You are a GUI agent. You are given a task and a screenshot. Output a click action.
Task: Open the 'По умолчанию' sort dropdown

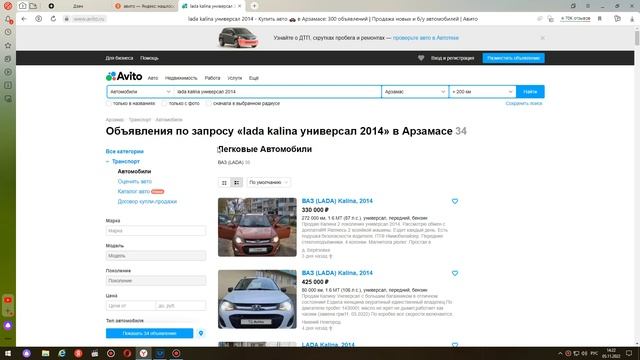point(269,182)
